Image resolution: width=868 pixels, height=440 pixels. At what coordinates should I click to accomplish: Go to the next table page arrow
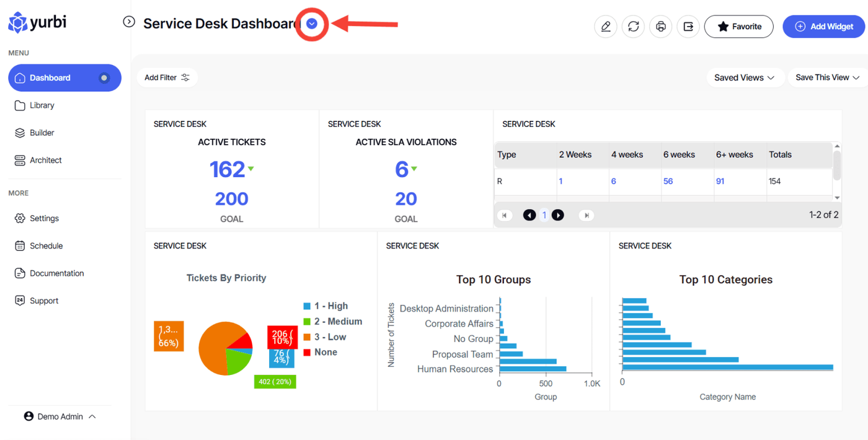coord(558,215)
